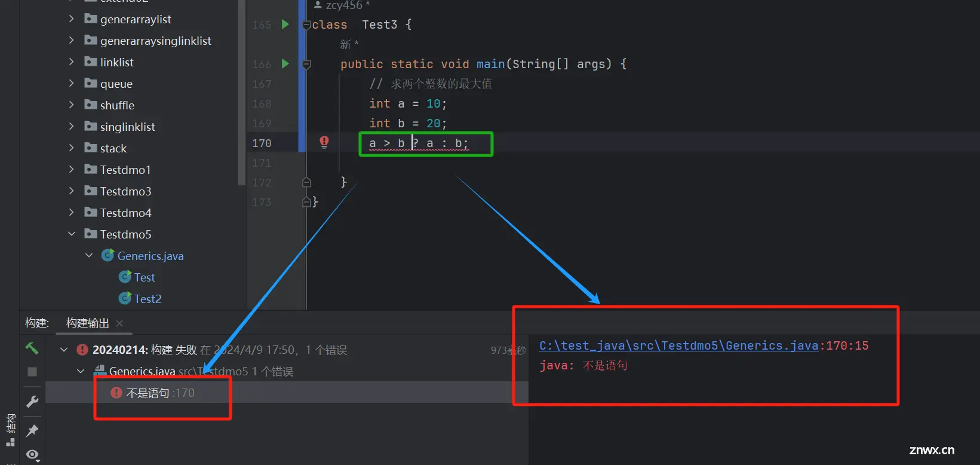Viewport: 980px width, 465px height.
Task: Expand the linklist folder
Action: pos(71,62)
